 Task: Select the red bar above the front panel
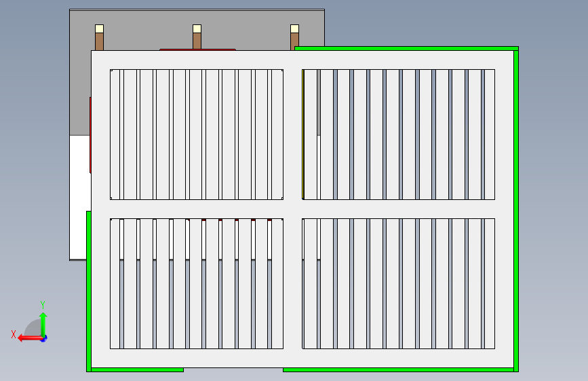[197, 49]
